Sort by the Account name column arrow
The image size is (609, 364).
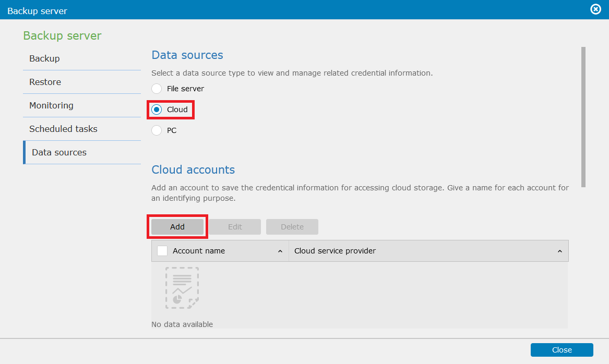point(280,251)
